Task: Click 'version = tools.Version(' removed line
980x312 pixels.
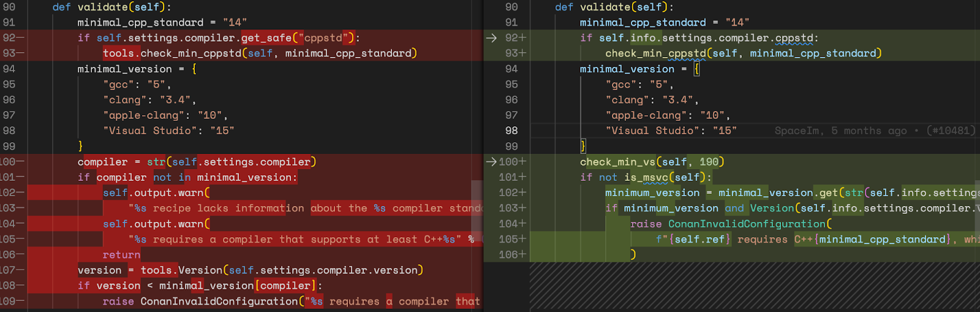Action: [x=153, y=270]
